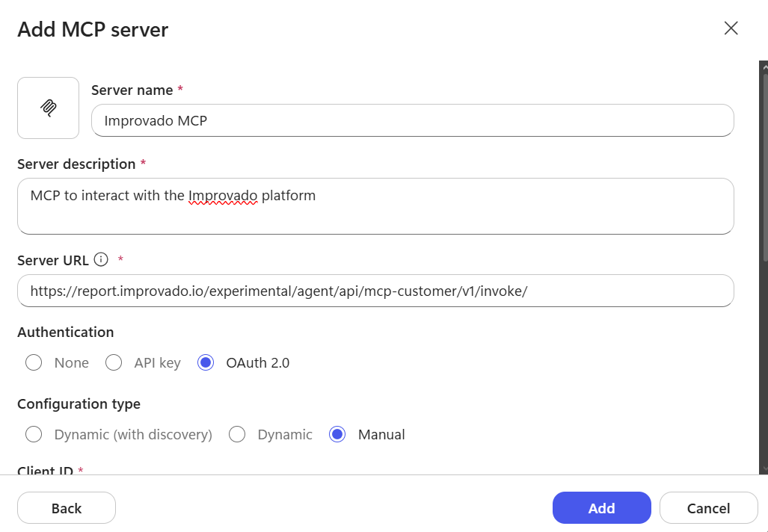The height and width of the screenshot is (532, 768).
Task: Click the Authentication section label
Action: tap(66, 332)
